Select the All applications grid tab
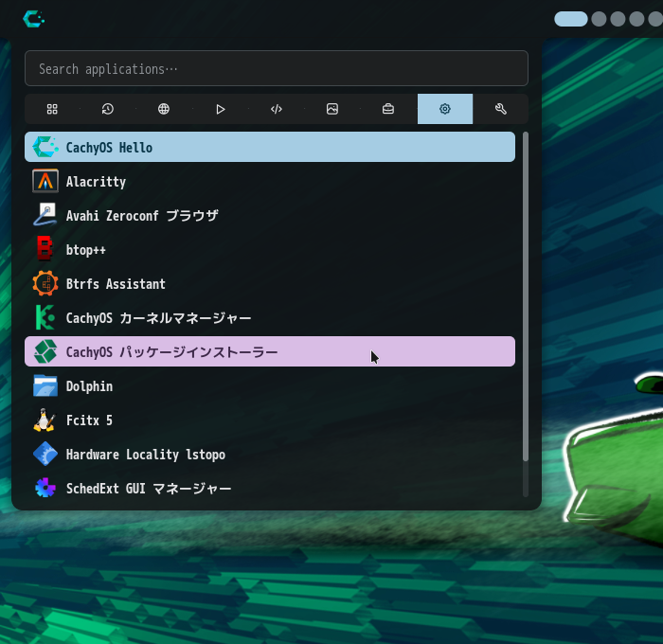Viewport: 663px width, 644px height. click(x=52, y=109)
